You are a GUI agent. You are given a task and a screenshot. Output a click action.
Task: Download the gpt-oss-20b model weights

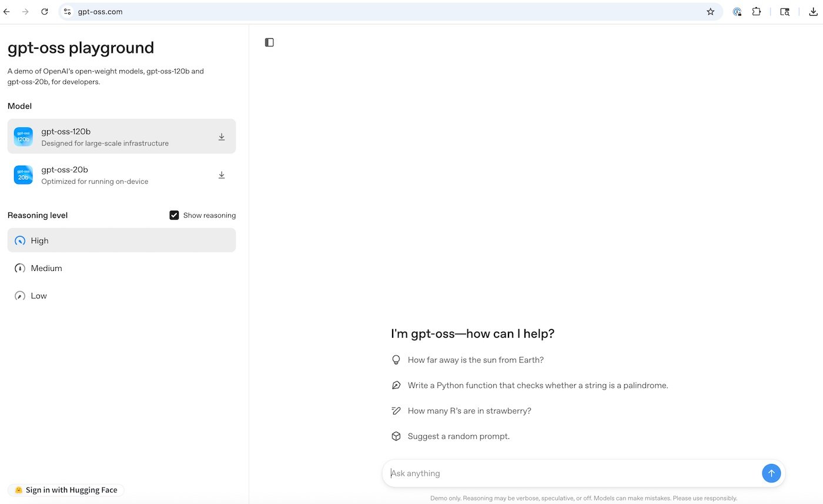pos(222,174)
